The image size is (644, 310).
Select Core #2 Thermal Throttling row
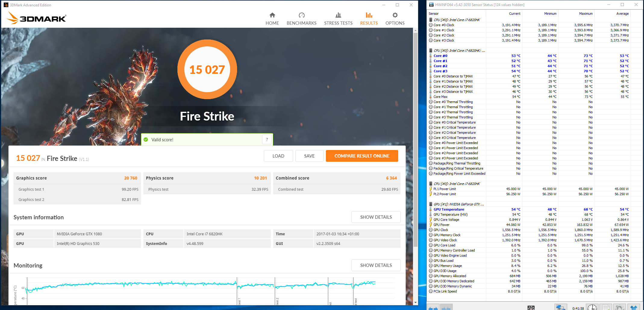(x=529, y=112)
